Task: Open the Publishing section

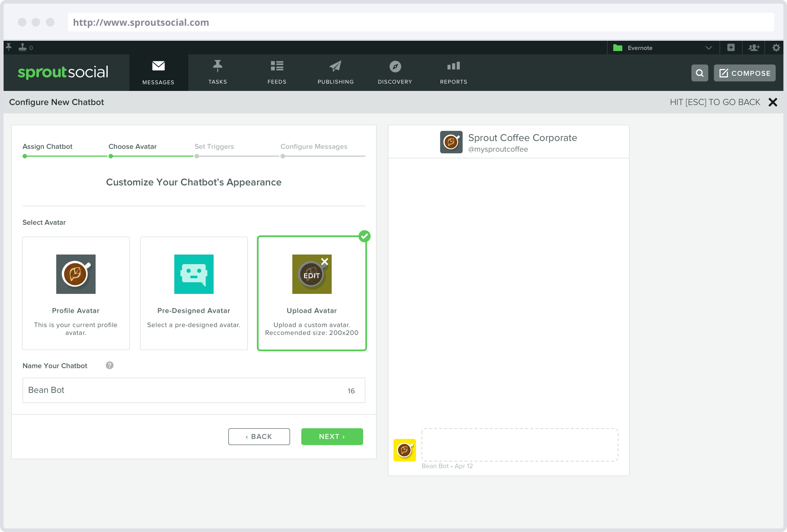Action: pyautogui.click(x=336, y=73)
